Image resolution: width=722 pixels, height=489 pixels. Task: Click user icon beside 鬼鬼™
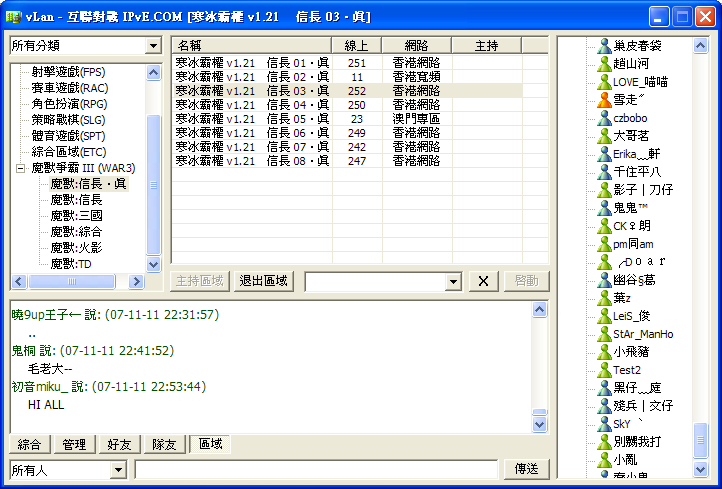(x=604, y=208)
